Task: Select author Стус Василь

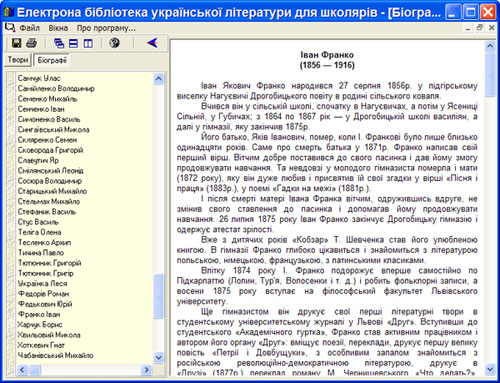Action: click(x=38, y=222)
